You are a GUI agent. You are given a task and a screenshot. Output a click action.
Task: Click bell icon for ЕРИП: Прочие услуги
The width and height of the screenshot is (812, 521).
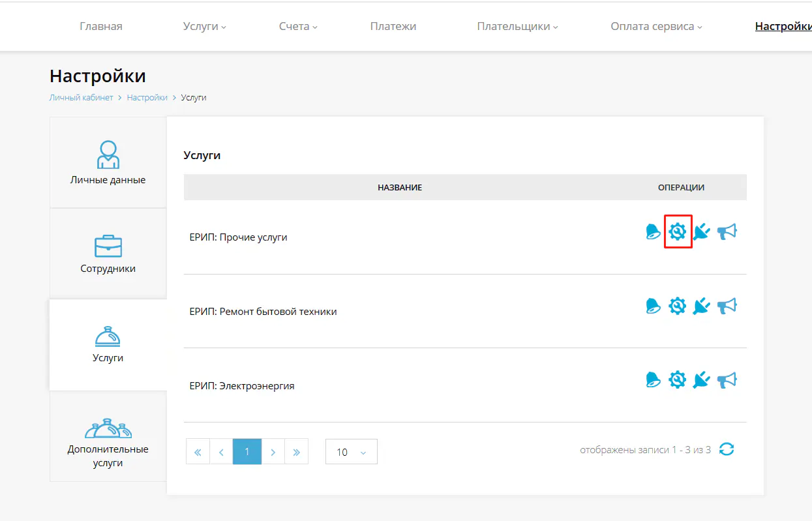click(x=653, y=231)
